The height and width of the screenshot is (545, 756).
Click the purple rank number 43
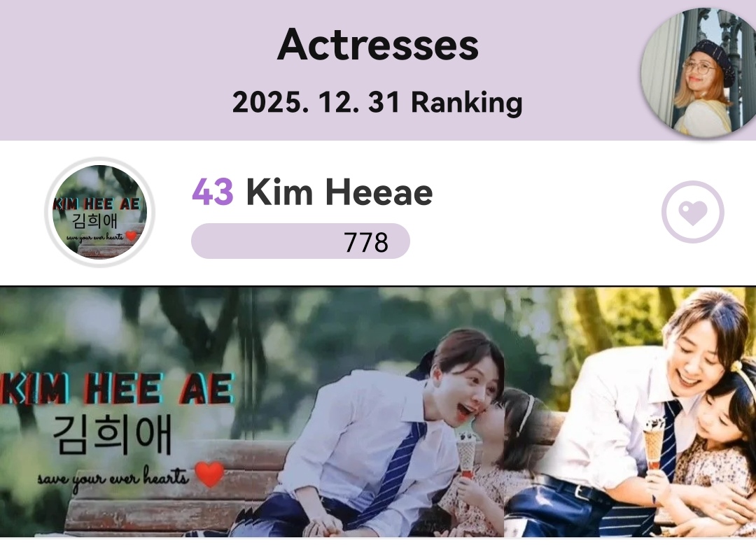pos(213,192)
